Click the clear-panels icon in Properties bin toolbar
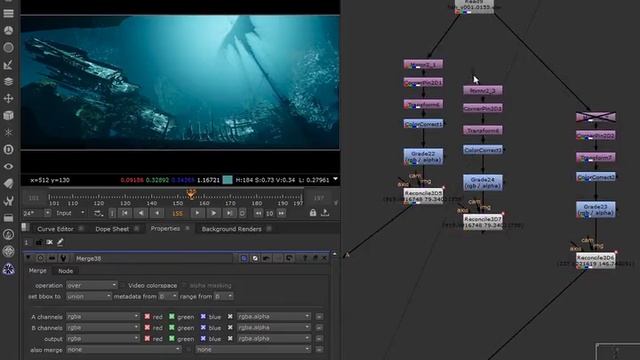The width and height of the screenshot is (640, 360). point(49,242)
